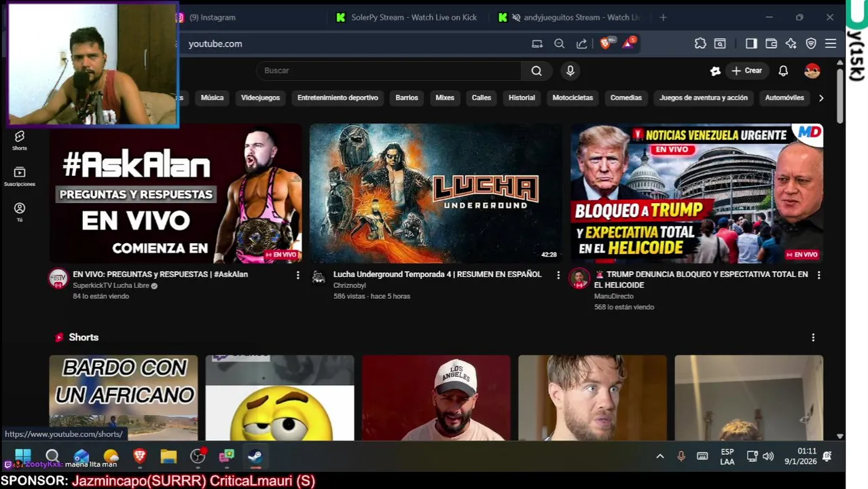Open the Noticias Venezuela Urgente thumbnail
This screenshot has height=489, width=868.
697,194
